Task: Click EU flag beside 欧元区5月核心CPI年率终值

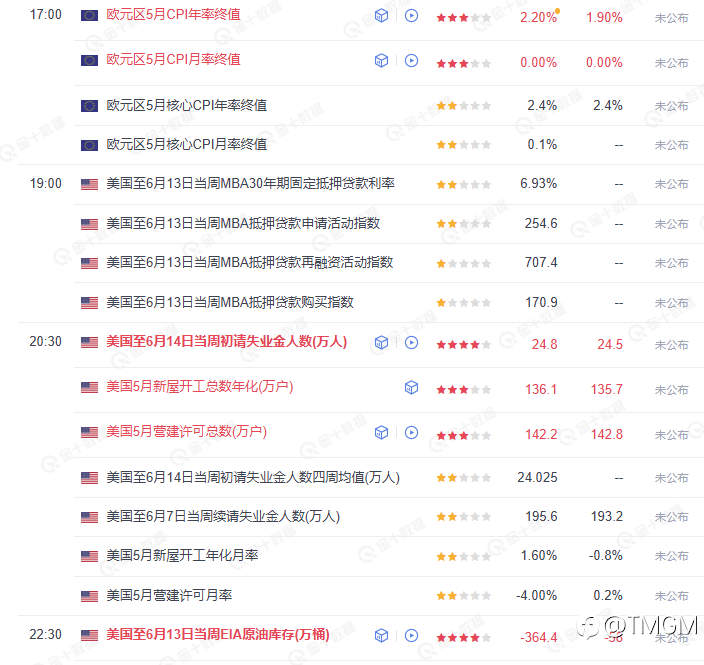Action: (x=89, y=106)
